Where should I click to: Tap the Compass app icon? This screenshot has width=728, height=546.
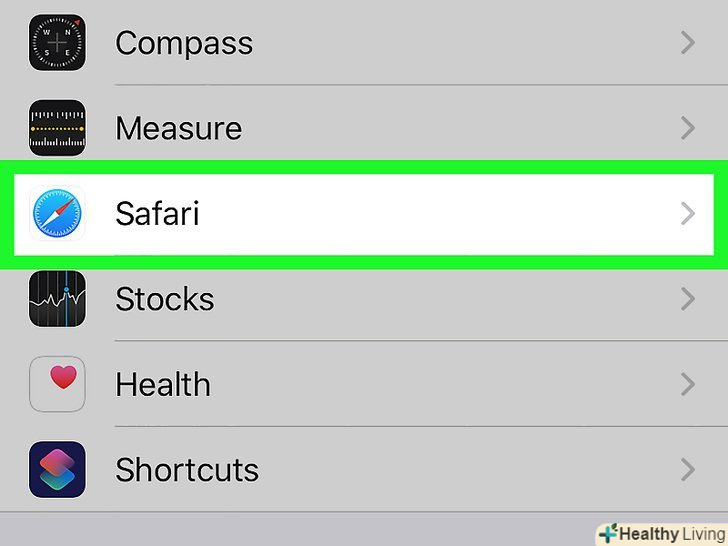point(57,43)
